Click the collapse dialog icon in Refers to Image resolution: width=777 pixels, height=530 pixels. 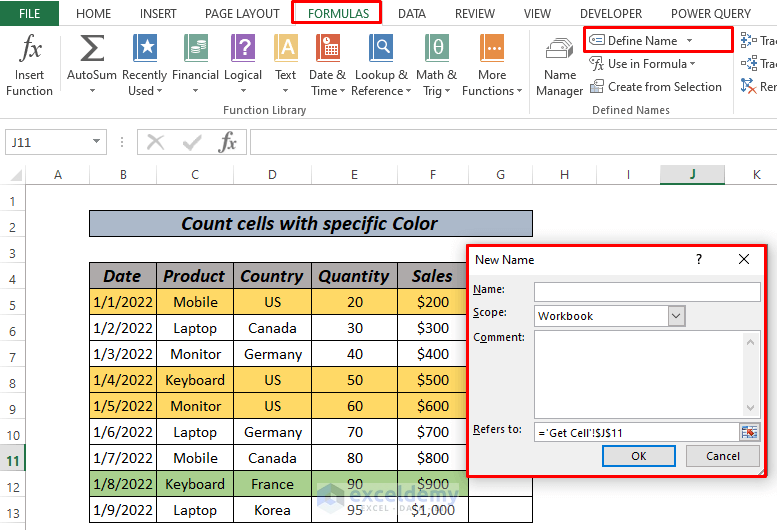pyautogui.click(x=749, y=431)
